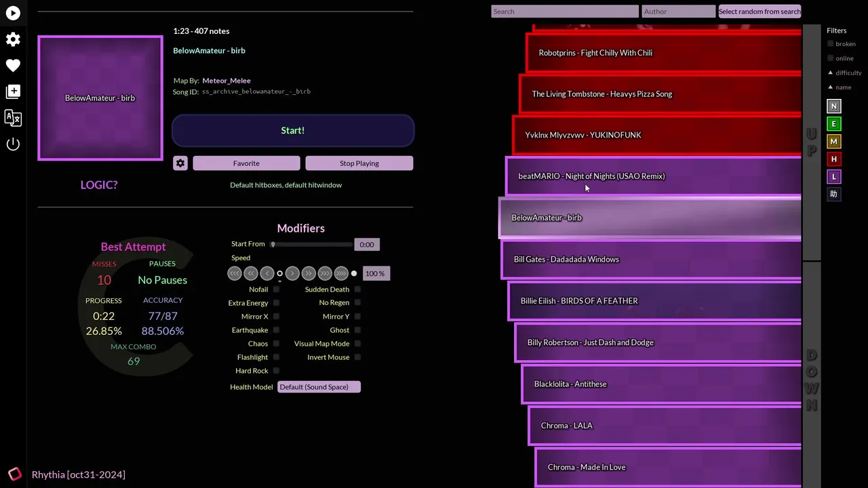Image resolution: width=868 pixels, height=488 pixels.
Task: Select The Living Tombstone - Heavys Pizza Song
Action: coord(660,94)
